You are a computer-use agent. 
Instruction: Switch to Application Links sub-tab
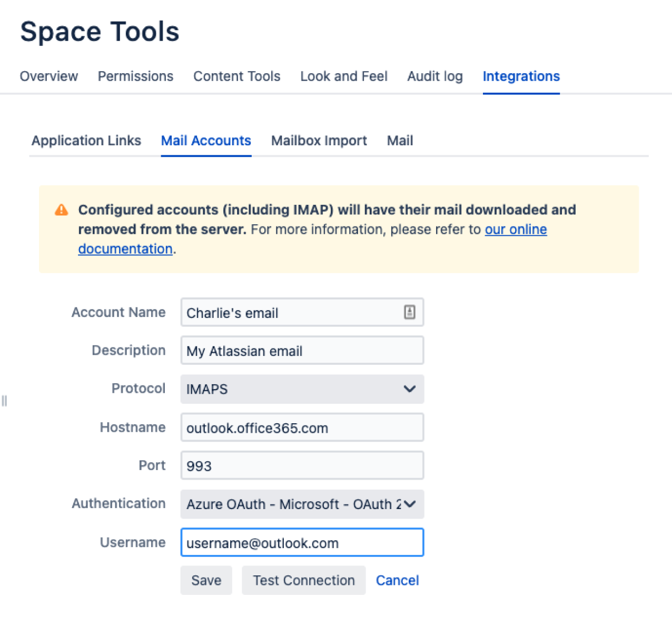[x=86, y=141]
